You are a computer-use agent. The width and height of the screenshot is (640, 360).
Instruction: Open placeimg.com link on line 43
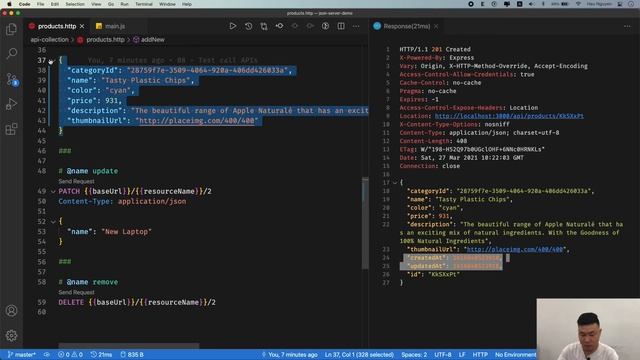pos(197,121)
